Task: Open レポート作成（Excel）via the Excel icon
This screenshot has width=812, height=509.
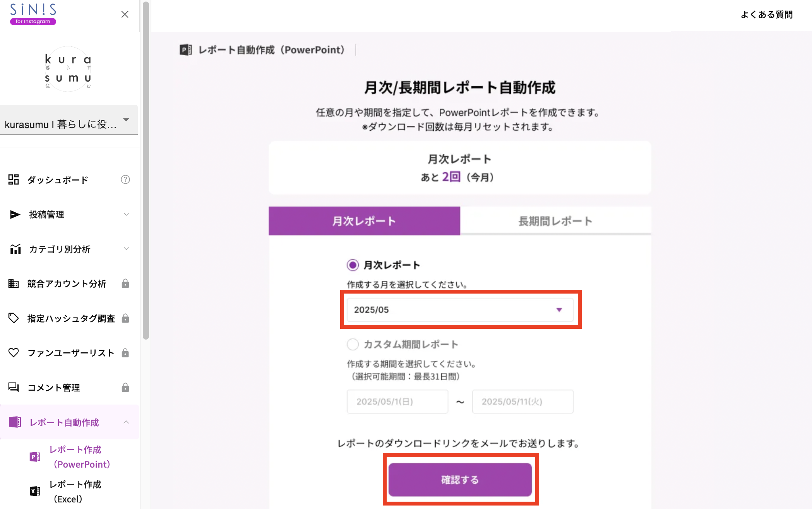Action: tap(34, 490)
